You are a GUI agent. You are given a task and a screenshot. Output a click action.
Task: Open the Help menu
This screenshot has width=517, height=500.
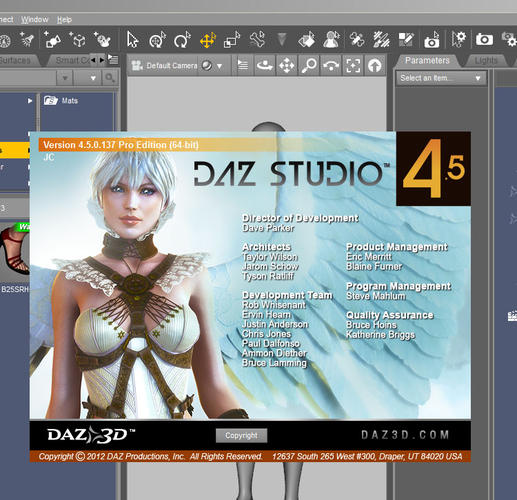click(64, 20)
